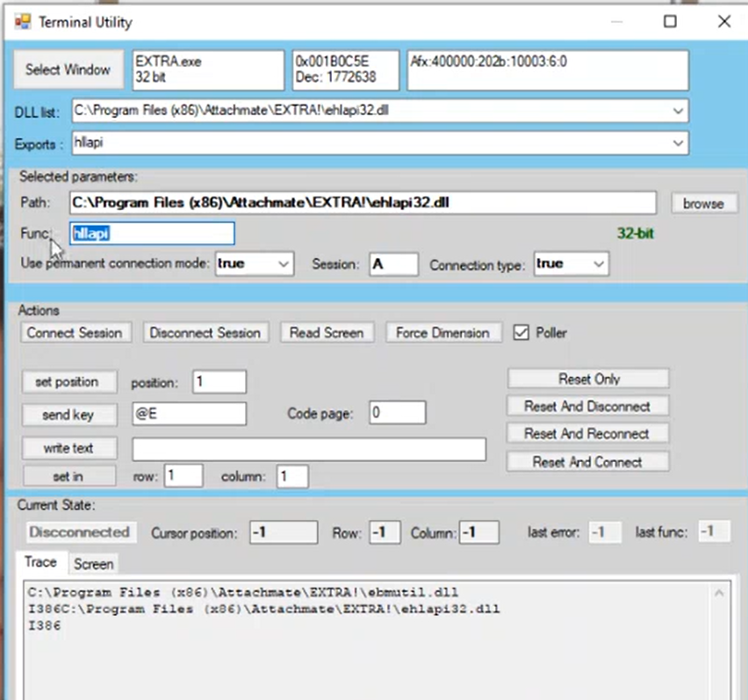The image size is (748, 700).
Task: Expand the DLL list dropdown
Action: (678, 112)
